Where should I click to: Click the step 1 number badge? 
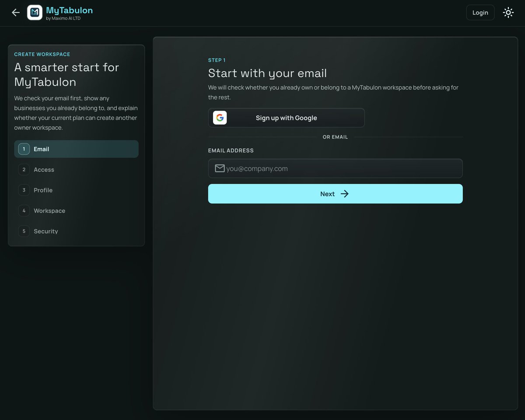[24, 149]
